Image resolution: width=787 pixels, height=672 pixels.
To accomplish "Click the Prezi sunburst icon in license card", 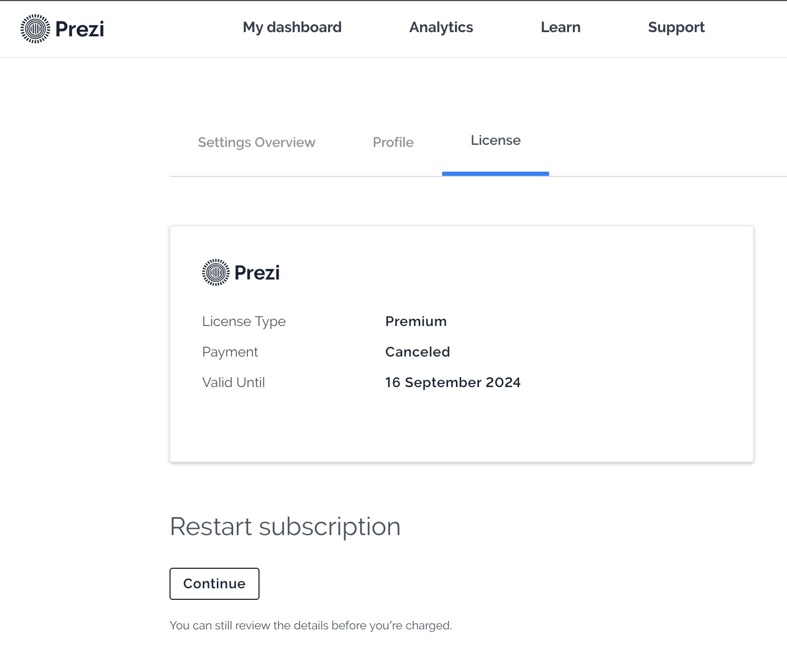I will [216, 272].
